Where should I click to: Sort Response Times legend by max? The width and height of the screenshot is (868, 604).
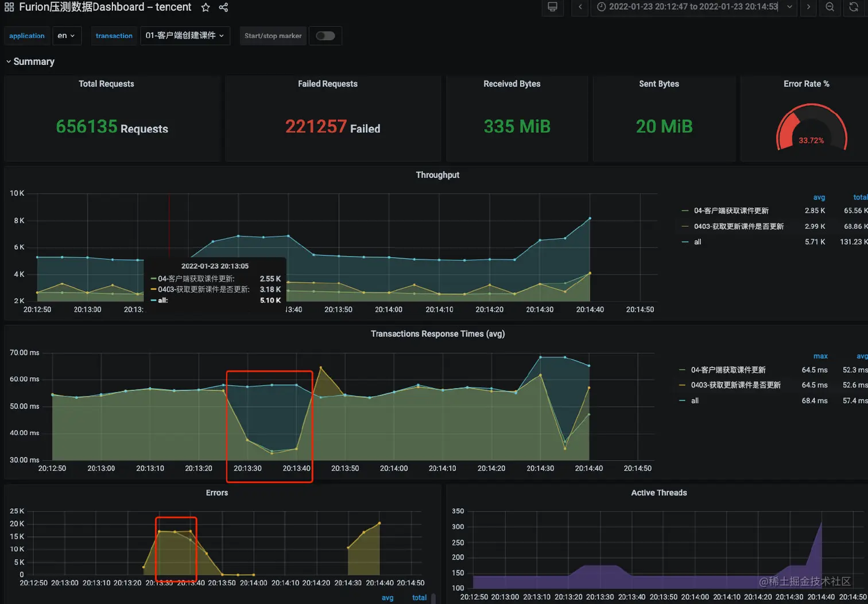(x=820, y=356)
